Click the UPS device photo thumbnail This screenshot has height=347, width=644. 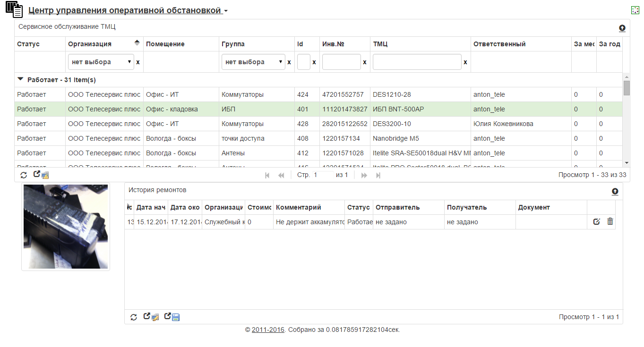click(x=66, y=227)
